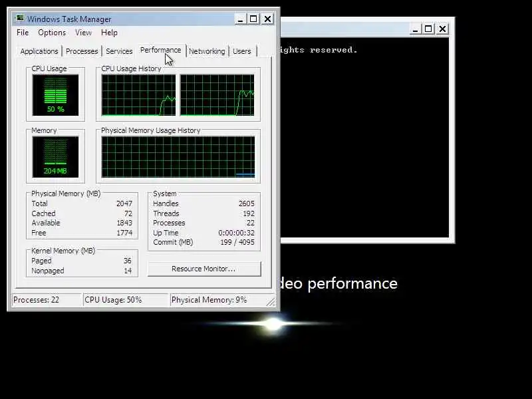Click the Task Manager title bar icon
The width and height of the screenshot is (532, 399).
tap(20, 19)
